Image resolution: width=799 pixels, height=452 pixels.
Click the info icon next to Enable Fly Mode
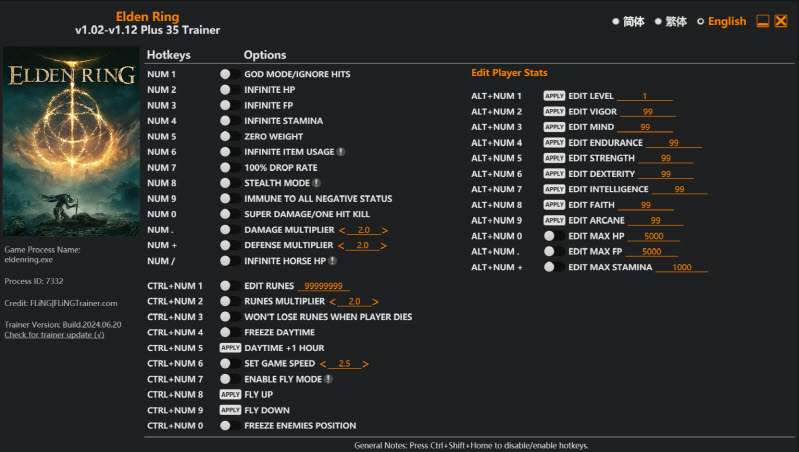[328, 379]
